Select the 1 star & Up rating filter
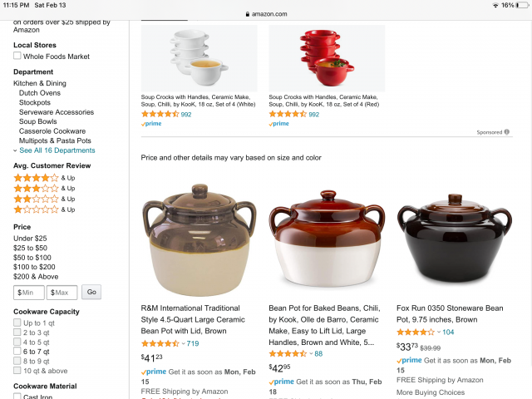The height and width of the screenshot is (399, 532). 36,209
